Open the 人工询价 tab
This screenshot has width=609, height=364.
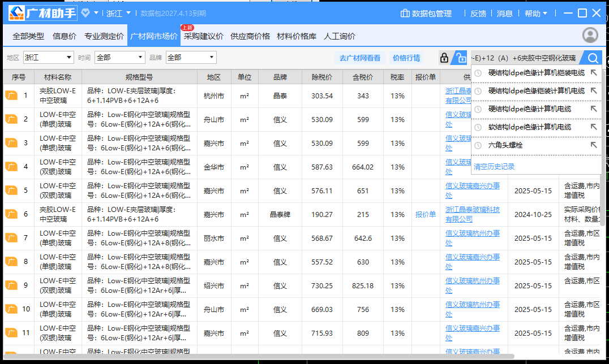[340, 36]
